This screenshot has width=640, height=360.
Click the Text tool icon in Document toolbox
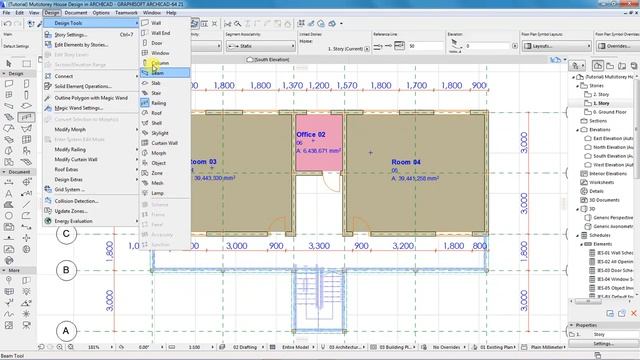coord(9,193)
